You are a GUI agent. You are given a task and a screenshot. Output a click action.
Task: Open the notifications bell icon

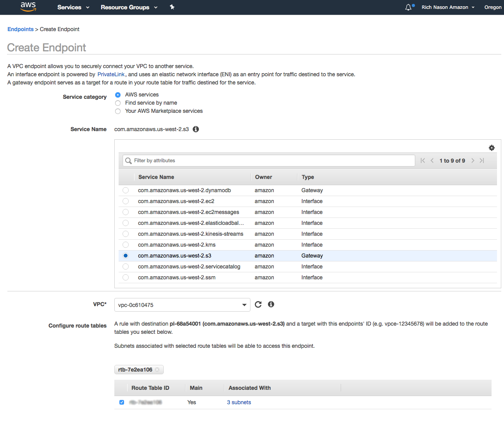(408, 7)
